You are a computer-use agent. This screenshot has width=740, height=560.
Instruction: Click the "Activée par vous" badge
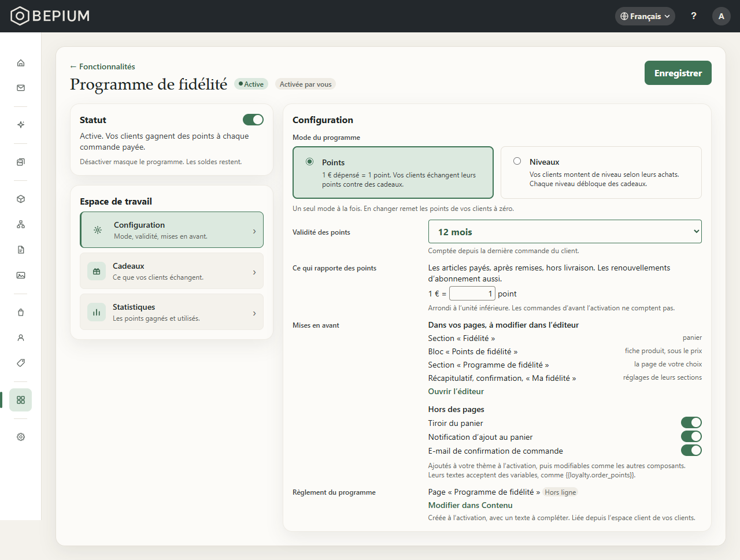305,84
